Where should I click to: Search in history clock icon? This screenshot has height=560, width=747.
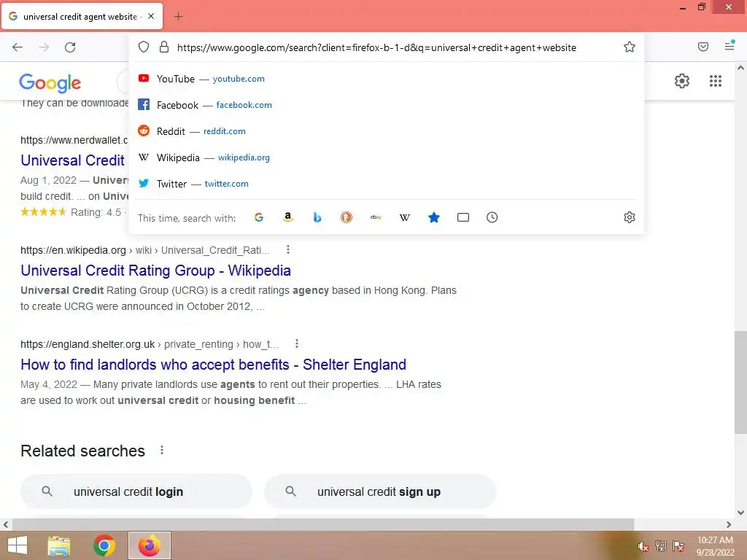[492, 217]
